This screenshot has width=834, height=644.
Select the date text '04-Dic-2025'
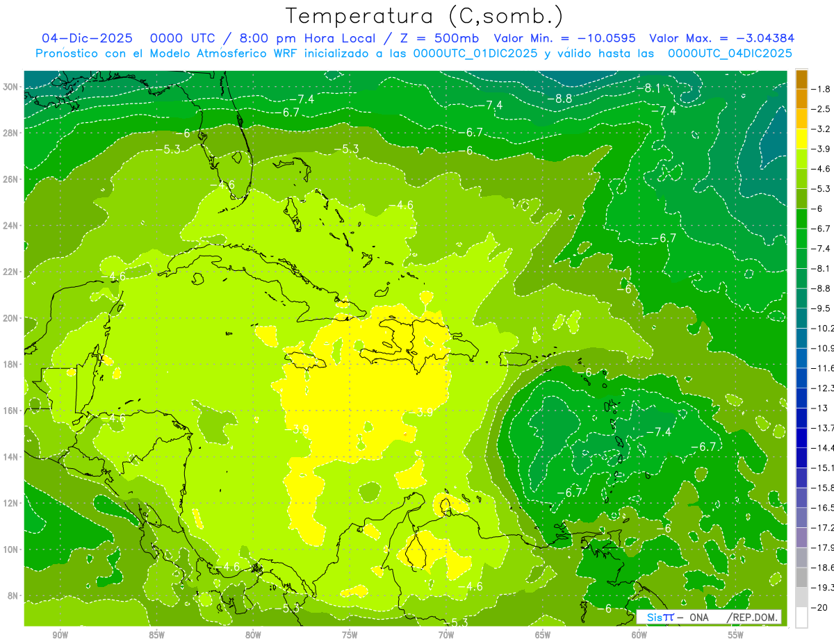pos(87,38)
